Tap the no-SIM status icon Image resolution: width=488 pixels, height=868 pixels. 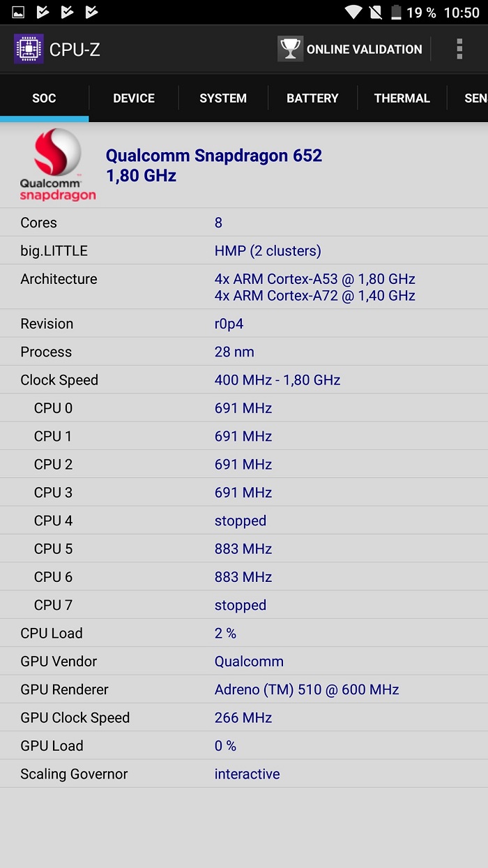click(x=375, y=12)
